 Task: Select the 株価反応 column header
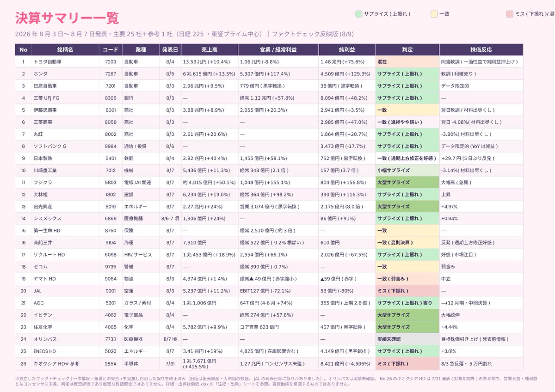point(481,49)
